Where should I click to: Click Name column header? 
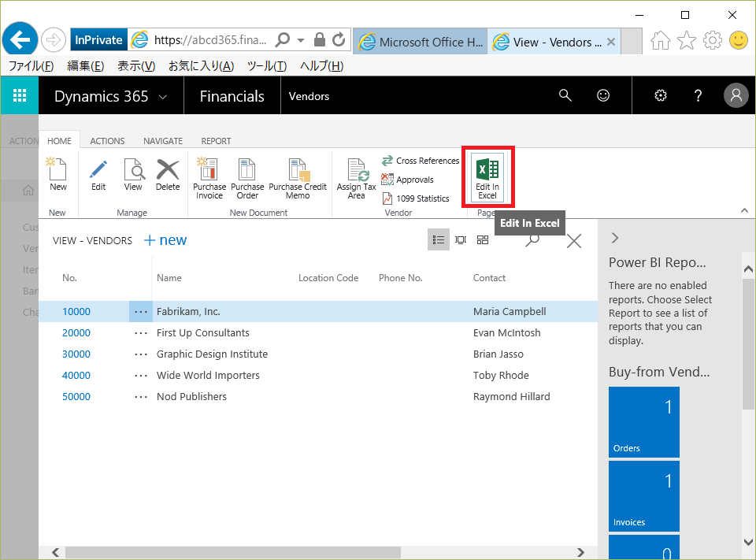click(169, 278)
